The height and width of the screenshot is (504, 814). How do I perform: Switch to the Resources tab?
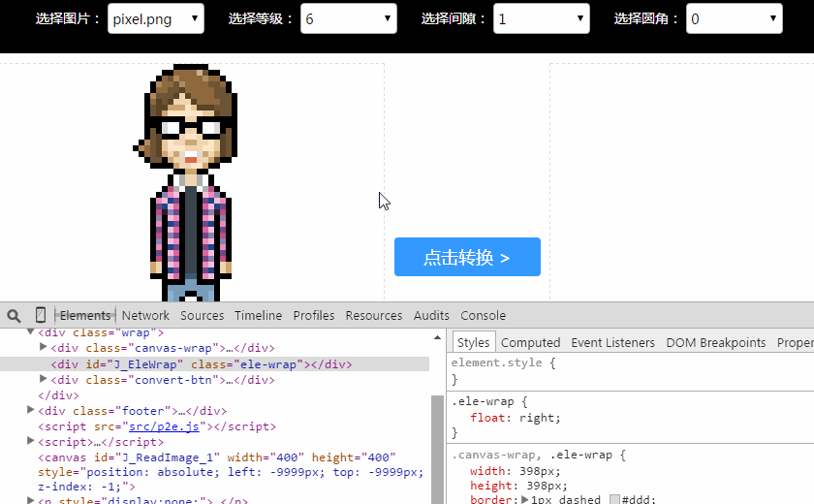click(x=374, y=316)
